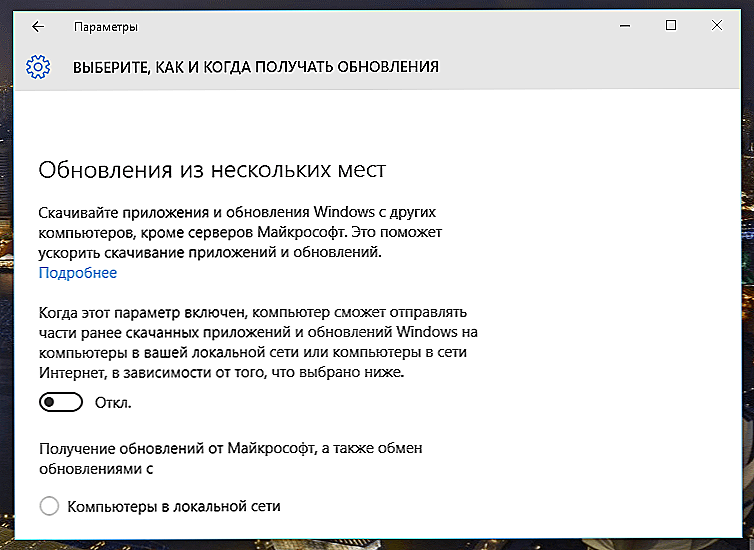Maximize the Параметры window
Screen dimensions: 754x550
(671, 25)
